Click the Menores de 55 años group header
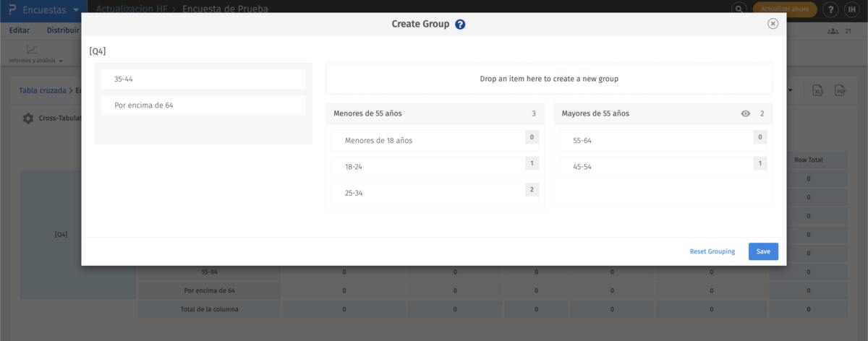The width and height of the screenshot is (868, 341). tap(435, 113)
